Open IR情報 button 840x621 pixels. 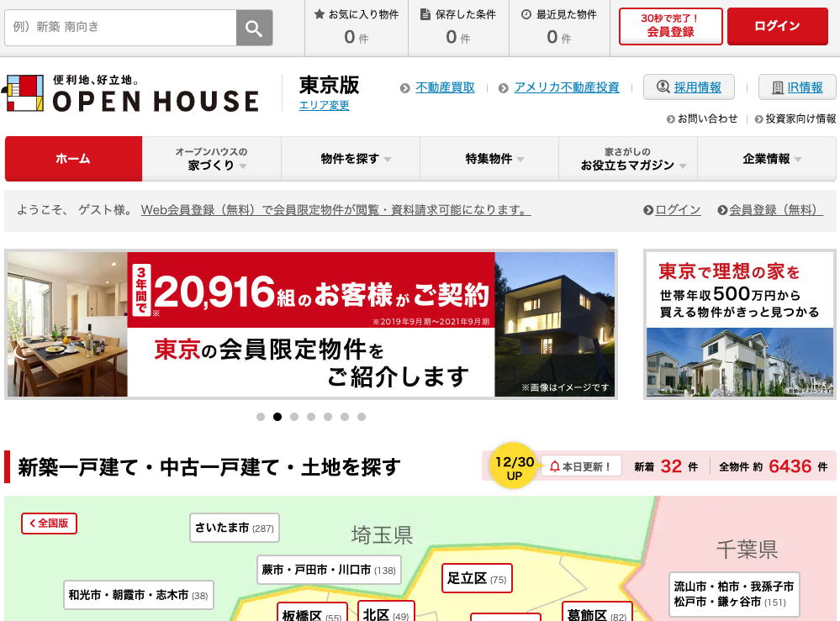click(x=797, y=87)
